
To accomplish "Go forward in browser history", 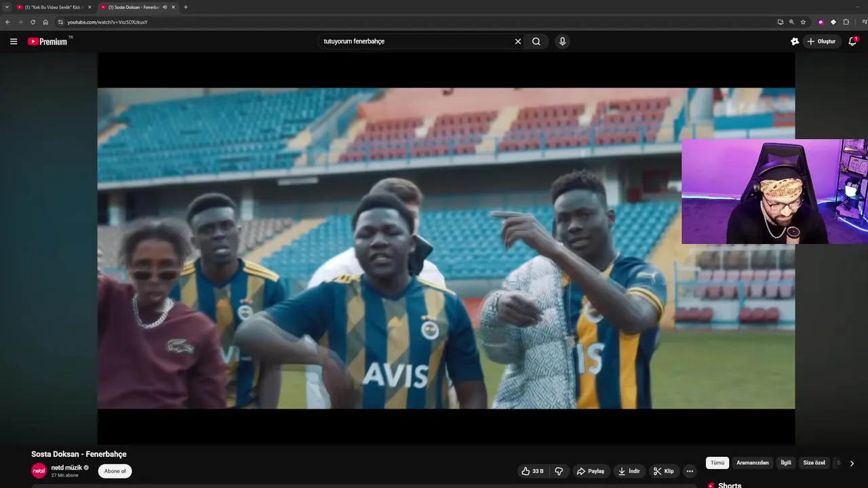I will (x=20, y=22).
